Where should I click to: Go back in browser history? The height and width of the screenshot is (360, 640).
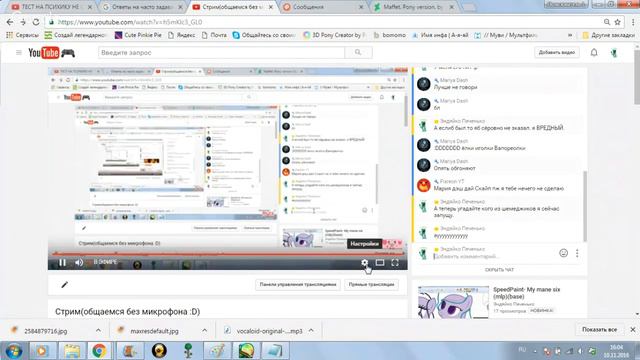coord(10,22)
